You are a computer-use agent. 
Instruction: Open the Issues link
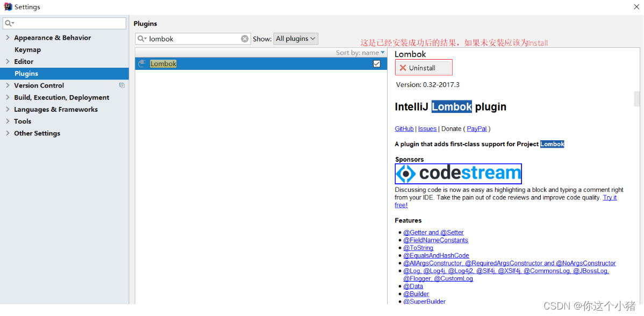427,128
